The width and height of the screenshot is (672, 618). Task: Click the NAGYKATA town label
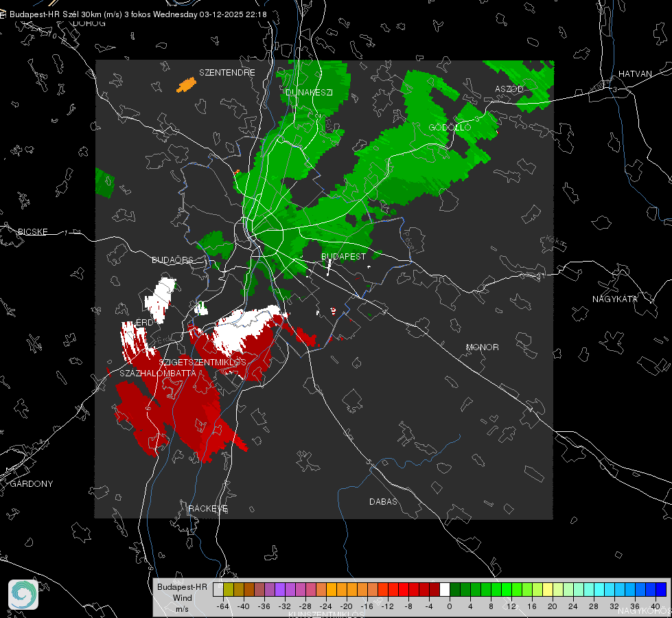point(614,299)
